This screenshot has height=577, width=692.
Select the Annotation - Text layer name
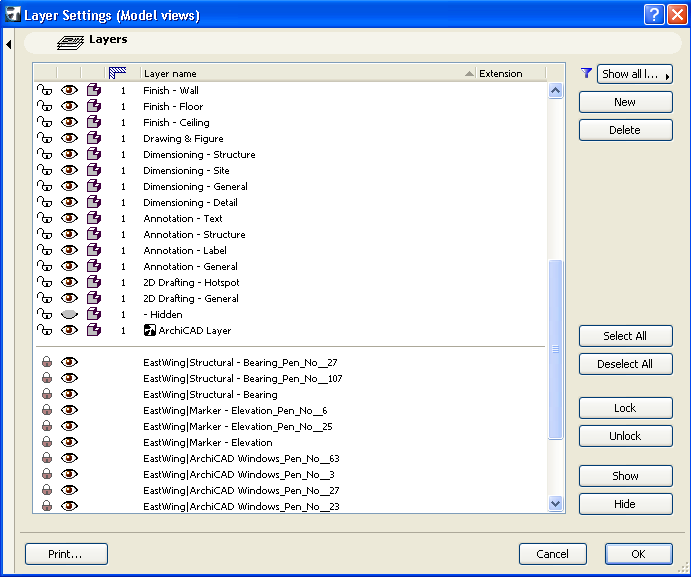pyautogui.click(x=183, y=219)
